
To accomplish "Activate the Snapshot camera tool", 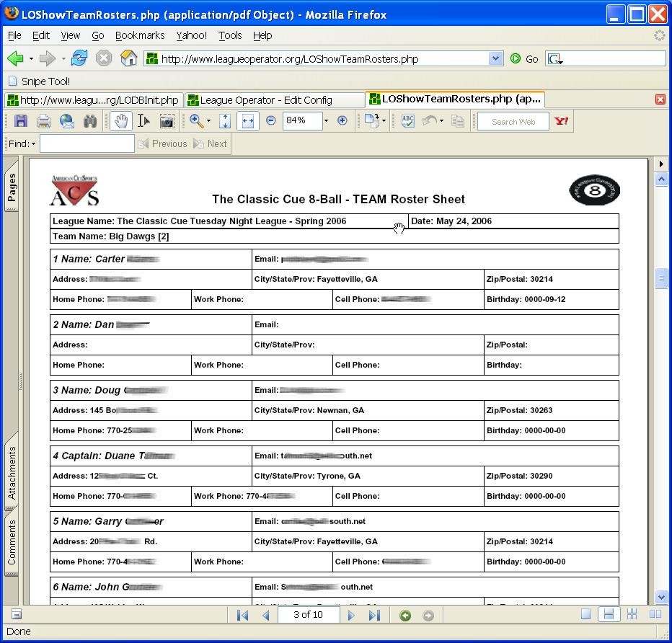I will [x=167, y=121].
